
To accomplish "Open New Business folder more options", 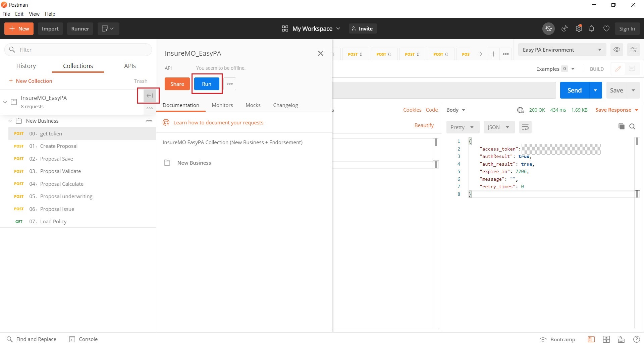I will click(149, 121).
